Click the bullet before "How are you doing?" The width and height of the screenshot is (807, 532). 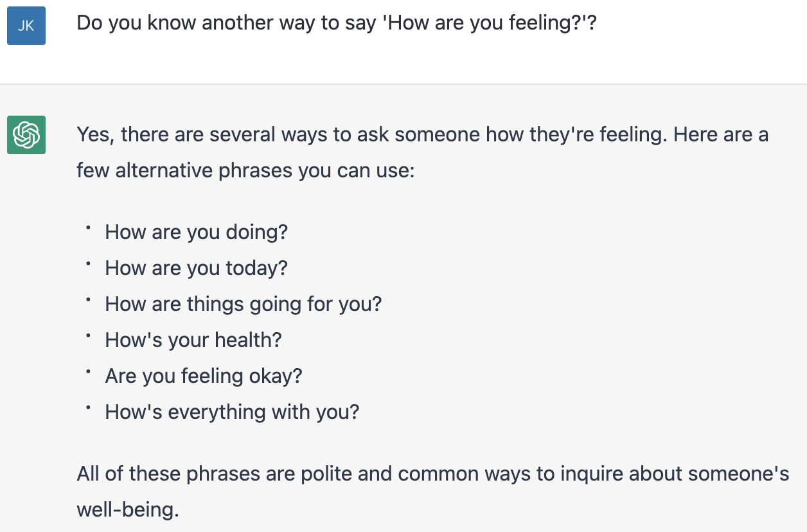point(88,228)
